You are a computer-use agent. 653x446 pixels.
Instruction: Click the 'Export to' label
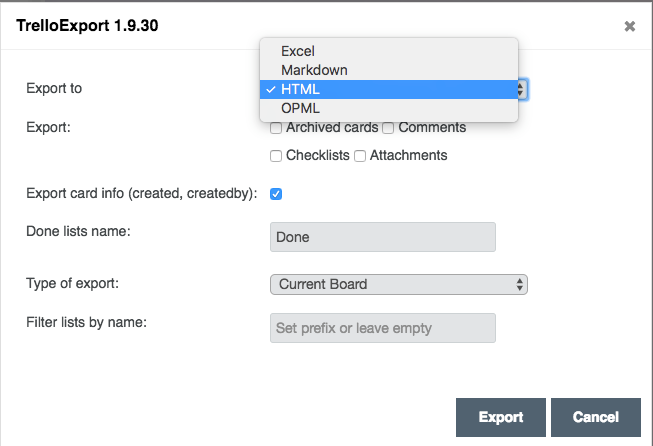54,88
